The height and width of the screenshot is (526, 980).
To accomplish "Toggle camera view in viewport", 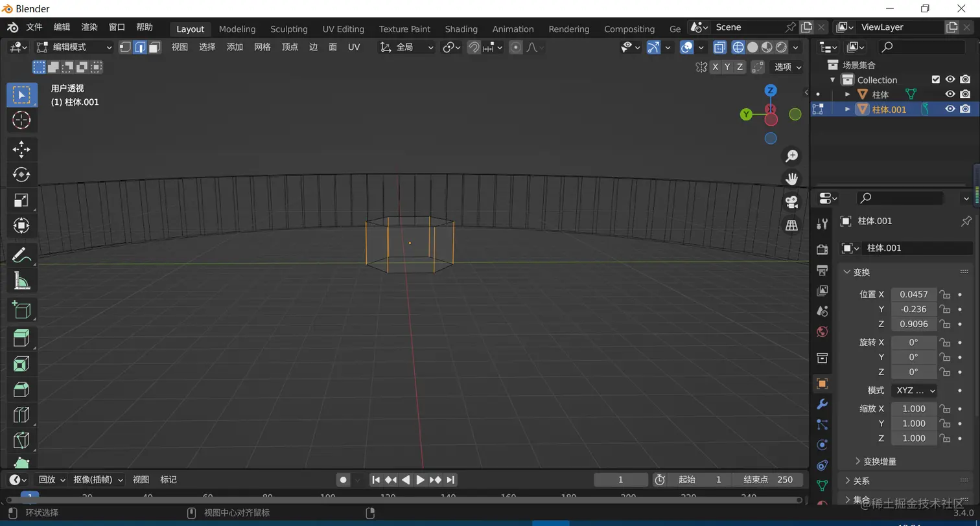I will 791,201.
